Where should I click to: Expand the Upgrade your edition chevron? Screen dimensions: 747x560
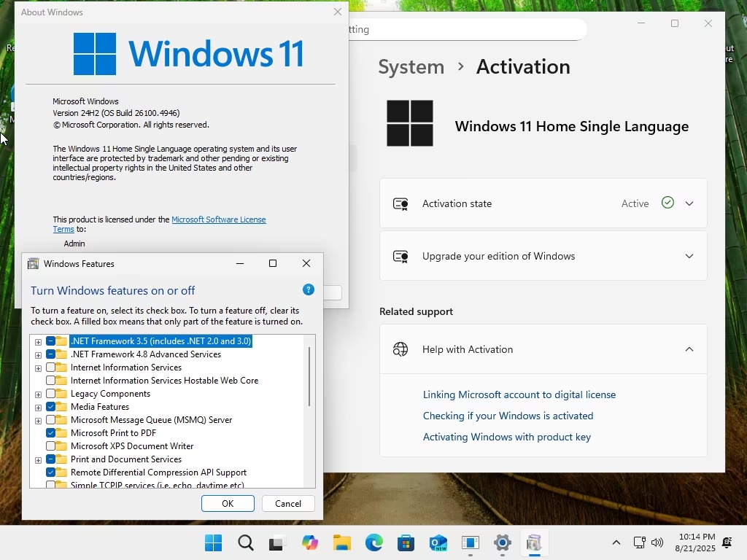(x=689, y=256)
